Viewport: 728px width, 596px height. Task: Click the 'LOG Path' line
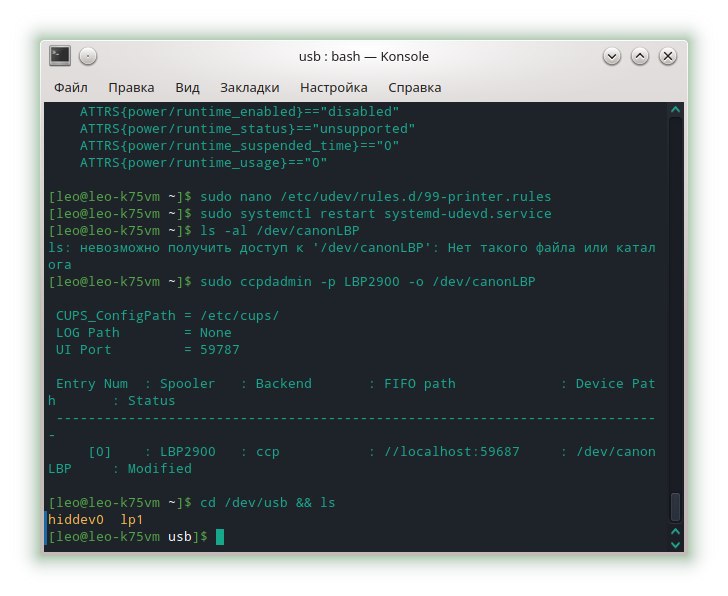(x=143, y=333)
